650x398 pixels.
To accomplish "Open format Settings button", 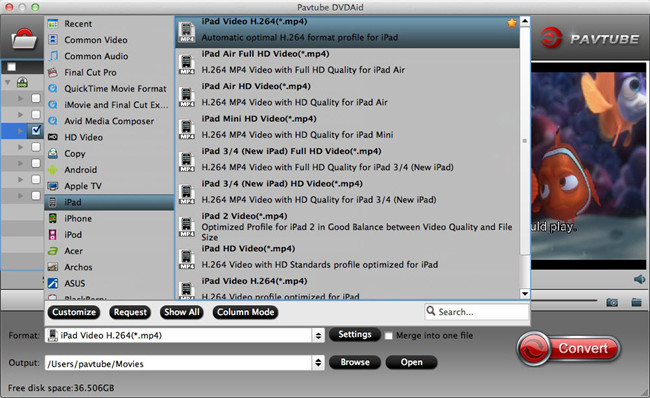I will (354, 334).
